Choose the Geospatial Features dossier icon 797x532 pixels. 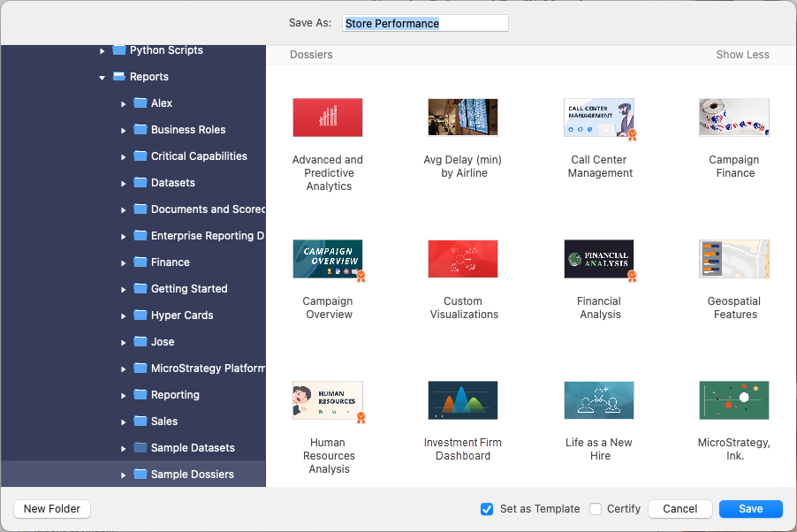(x=733, y=259)
